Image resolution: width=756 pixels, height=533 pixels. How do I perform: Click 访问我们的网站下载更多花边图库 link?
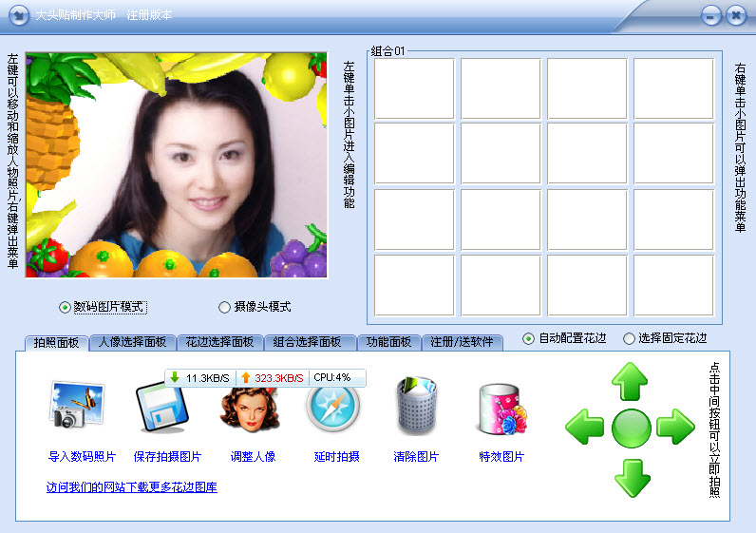132,487
